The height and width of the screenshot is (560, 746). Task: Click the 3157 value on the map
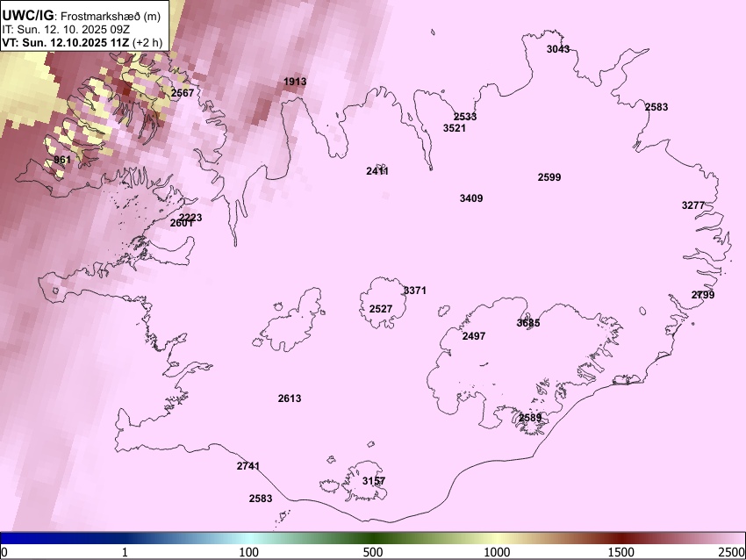tap(374, 481)
